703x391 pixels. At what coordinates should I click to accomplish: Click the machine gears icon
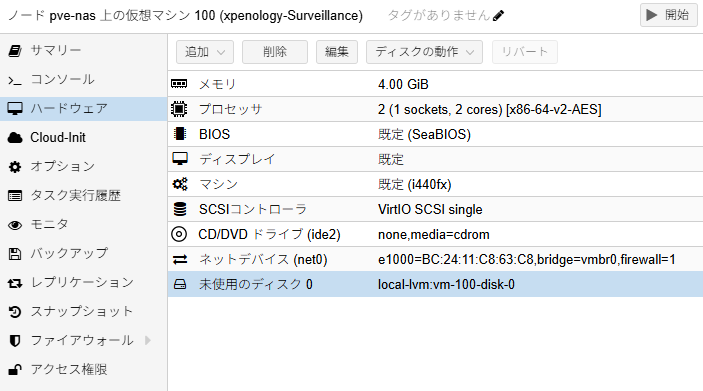click(180, 184)
